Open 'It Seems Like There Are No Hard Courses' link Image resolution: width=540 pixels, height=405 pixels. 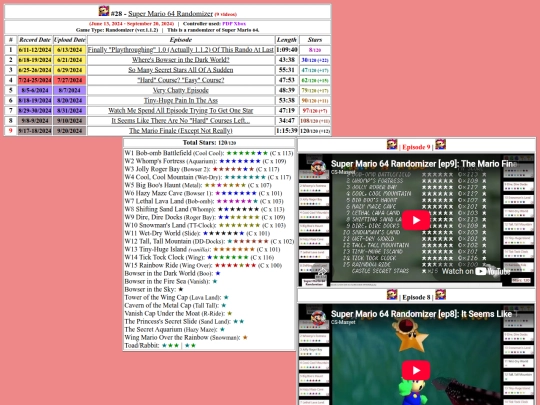point(181,121)
